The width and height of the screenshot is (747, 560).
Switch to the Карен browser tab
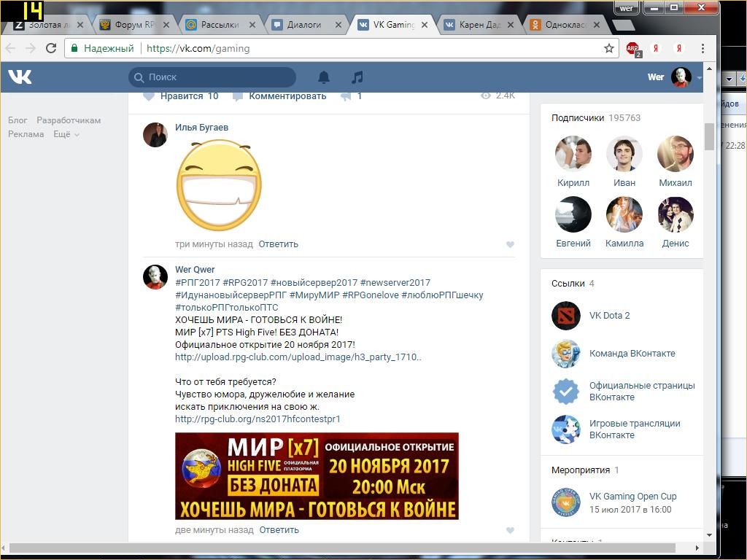pyautogui.click(x=479, y=25)
